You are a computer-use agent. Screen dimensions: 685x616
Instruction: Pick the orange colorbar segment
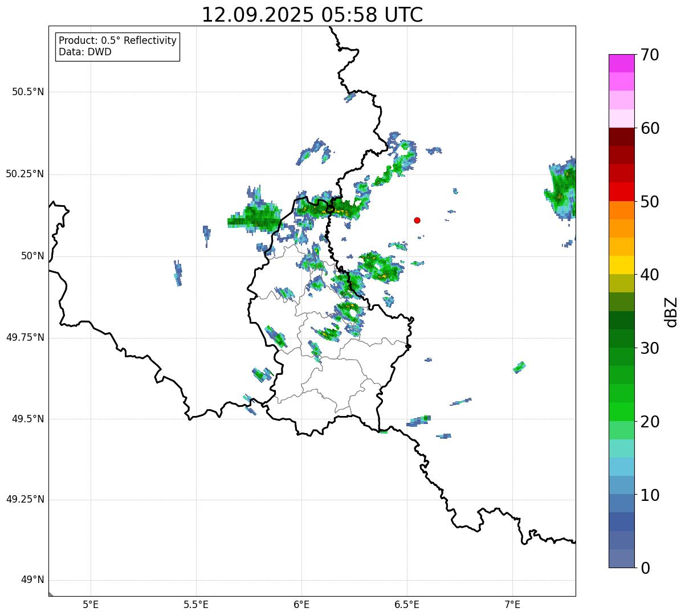pos(621,210)
